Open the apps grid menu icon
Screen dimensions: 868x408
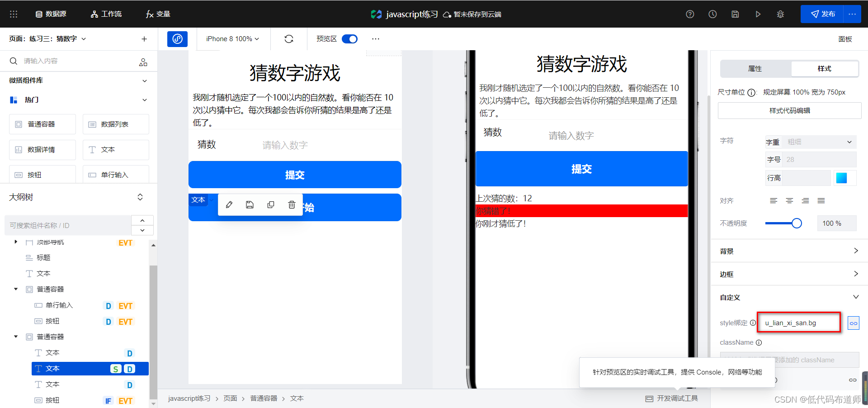click(x=14, y=14)
